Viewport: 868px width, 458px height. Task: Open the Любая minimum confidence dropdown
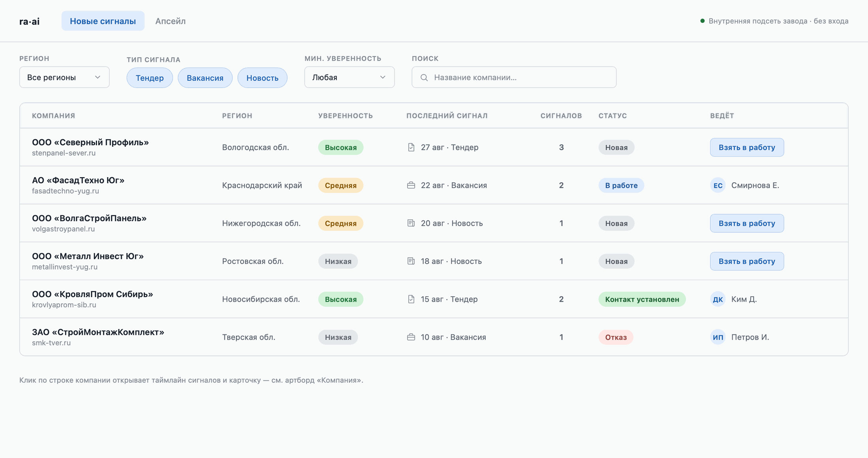[349, 77]
